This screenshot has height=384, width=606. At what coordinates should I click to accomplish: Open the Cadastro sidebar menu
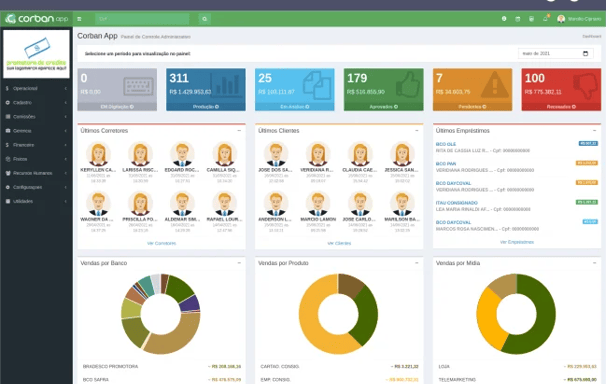pyautogui.click(x=36, y=102)
